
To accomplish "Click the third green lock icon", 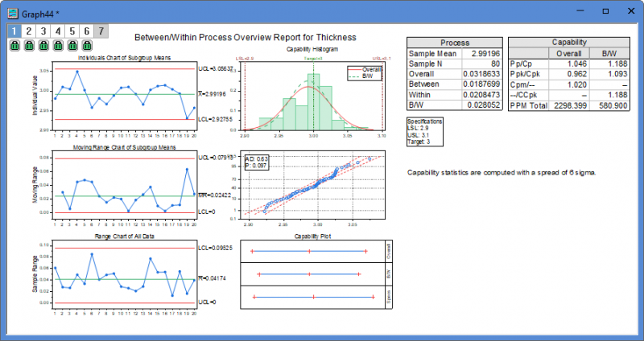I will pos(43,47).
